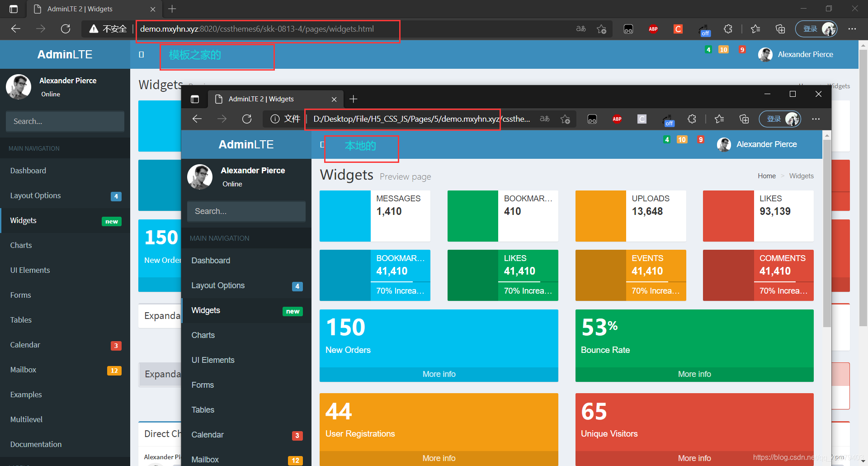This screenshot has width=868, height=466.
Task: Click ABP extension icon in rear browser toolbar
Action: click(653, 29)
